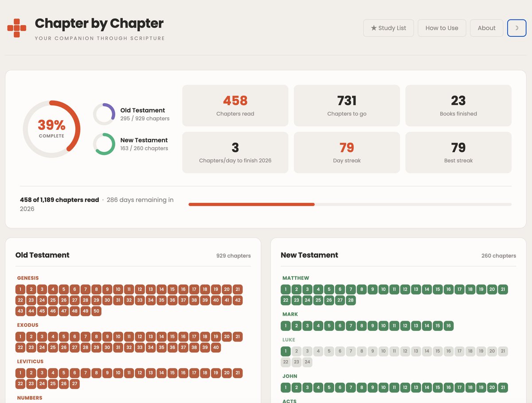
Task: Click the 39% complete progress ring
Action: 51,129
